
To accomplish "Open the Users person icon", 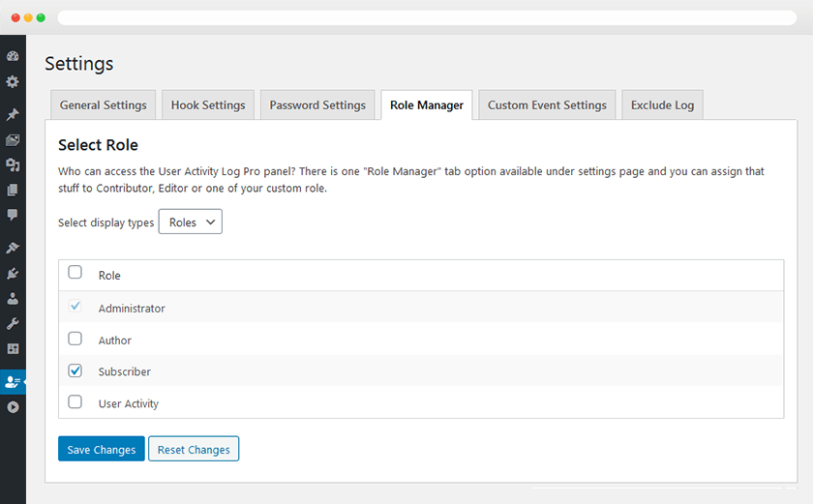I will pyautogui.click(x=13, y=299).
